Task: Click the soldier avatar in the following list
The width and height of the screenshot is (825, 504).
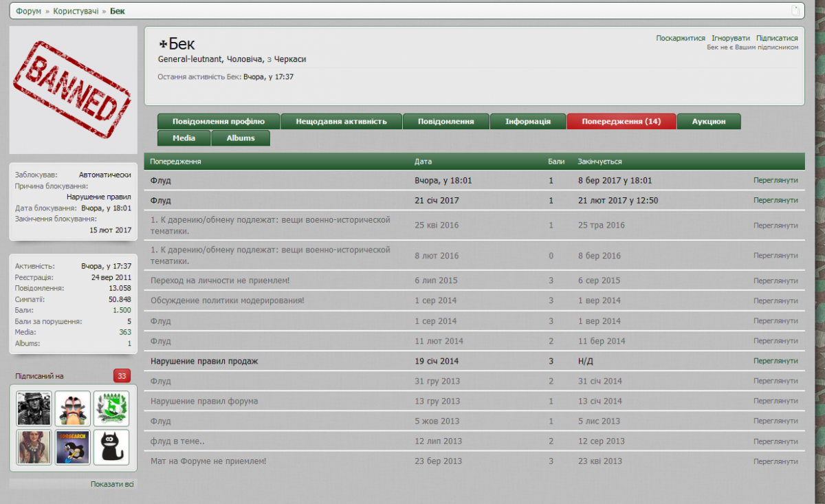Action: [34, 408]
